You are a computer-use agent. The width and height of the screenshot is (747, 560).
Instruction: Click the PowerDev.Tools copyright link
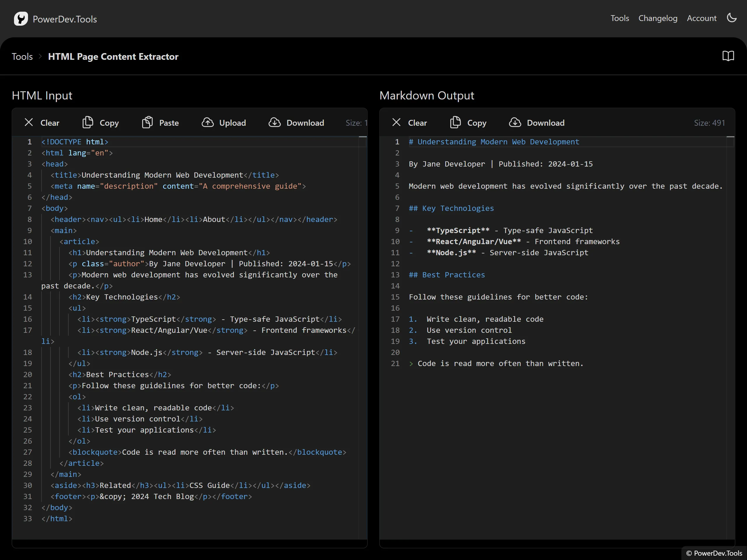pyautogui.click(x=713, y=553)
